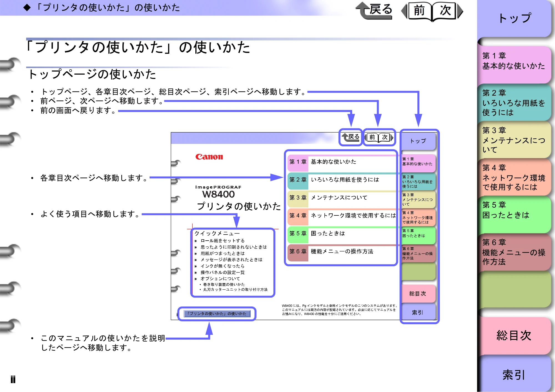Click quick menu item メッセージが表示されたときは
Image resolution: width=555 pixels, height=392 pixels.
231,260
